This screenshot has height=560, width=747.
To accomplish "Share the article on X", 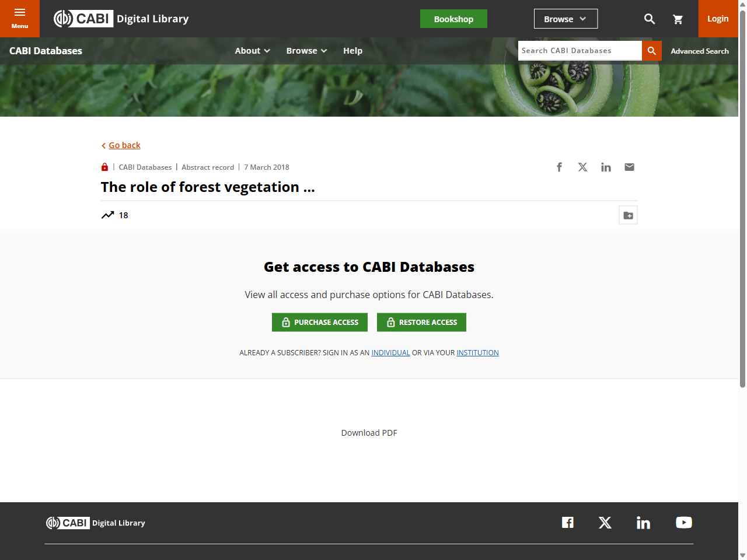I will (582, 167).
